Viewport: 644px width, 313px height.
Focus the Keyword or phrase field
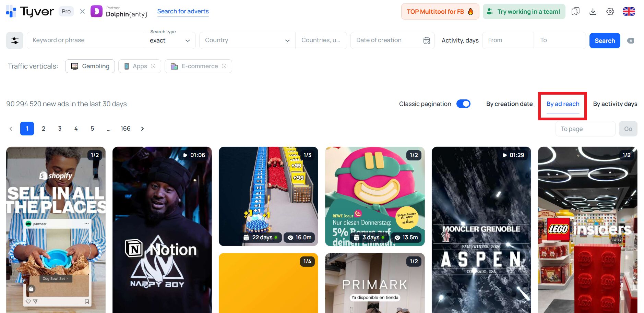click(85, 40)
